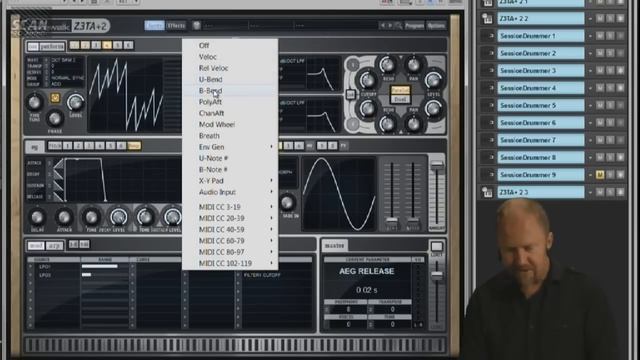Click the round filter 1 selector button
This screenshot has height=360, width=640.
pyautogui.click(x=353, y=64)
